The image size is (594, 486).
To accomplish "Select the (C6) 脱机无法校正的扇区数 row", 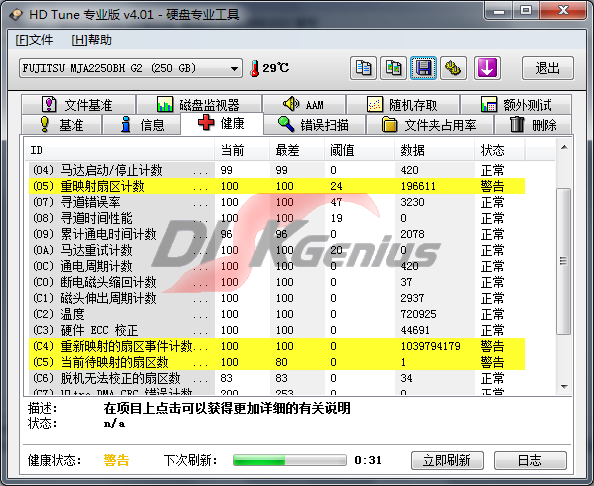I will (277, 378).
